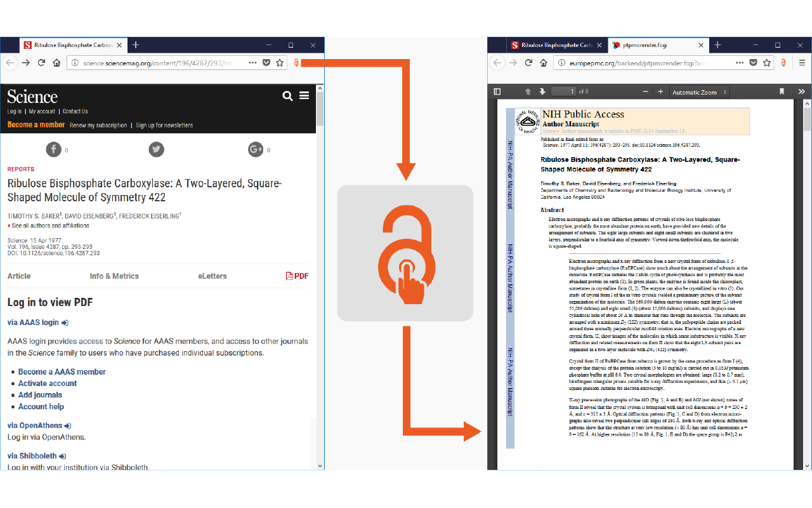Viewport: 812px width, 508px height.
Task: Bookmark the current view in the PDF toolbar
Action: pyautogui.click(x=782, y=91)
